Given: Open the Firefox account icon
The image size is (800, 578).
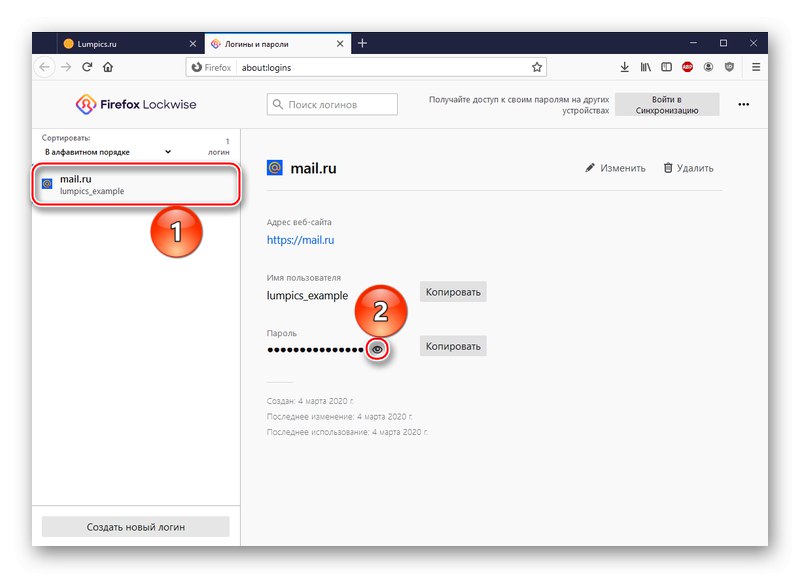Looking at the screenshot, I should coord(708,67).
